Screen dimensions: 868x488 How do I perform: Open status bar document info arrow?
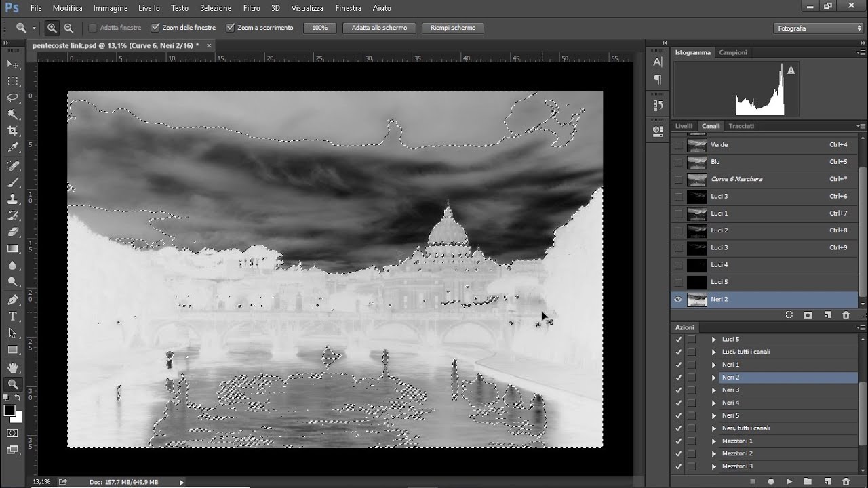(181, 482)
